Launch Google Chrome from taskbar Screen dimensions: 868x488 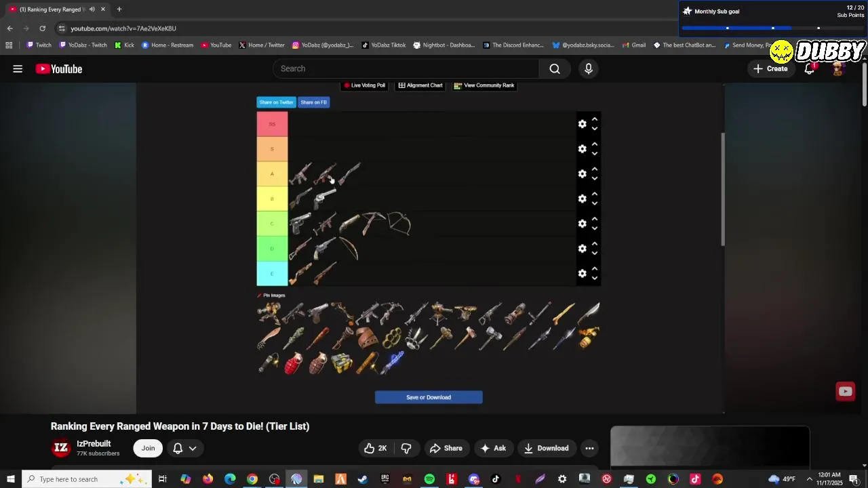(252, 479)
